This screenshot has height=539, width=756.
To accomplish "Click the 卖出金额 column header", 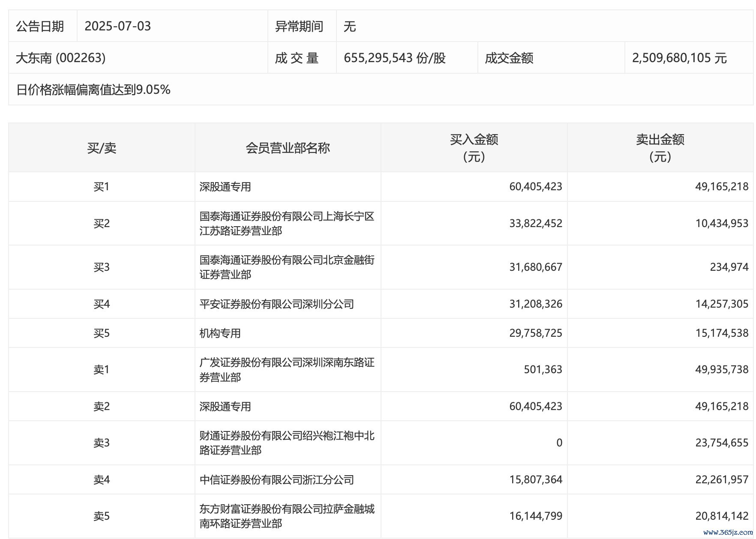I will (x=660, y=148).
